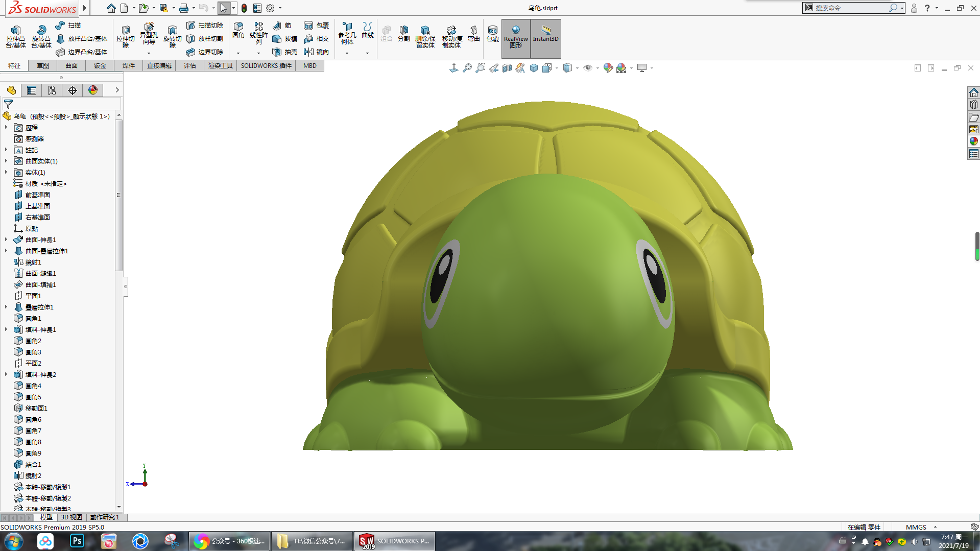Select the 圆角 fillet tool
Screen dimensions: 980x551
pyautogui.click(x=238, y=27)
